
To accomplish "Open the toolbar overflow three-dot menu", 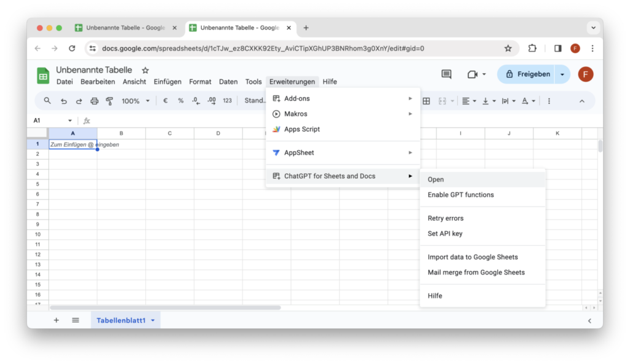I will (549, 101).
